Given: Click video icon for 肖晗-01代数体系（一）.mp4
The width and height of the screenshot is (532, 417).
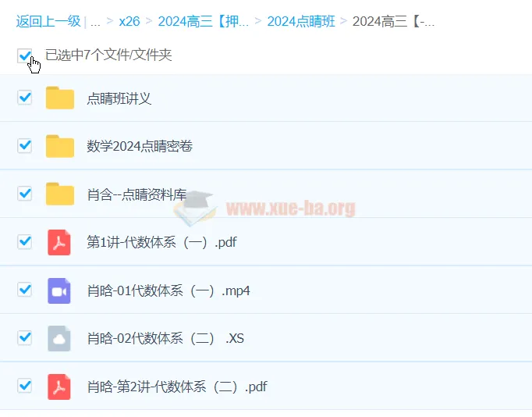Looking at the screenshot, I should tap(59, 290).
